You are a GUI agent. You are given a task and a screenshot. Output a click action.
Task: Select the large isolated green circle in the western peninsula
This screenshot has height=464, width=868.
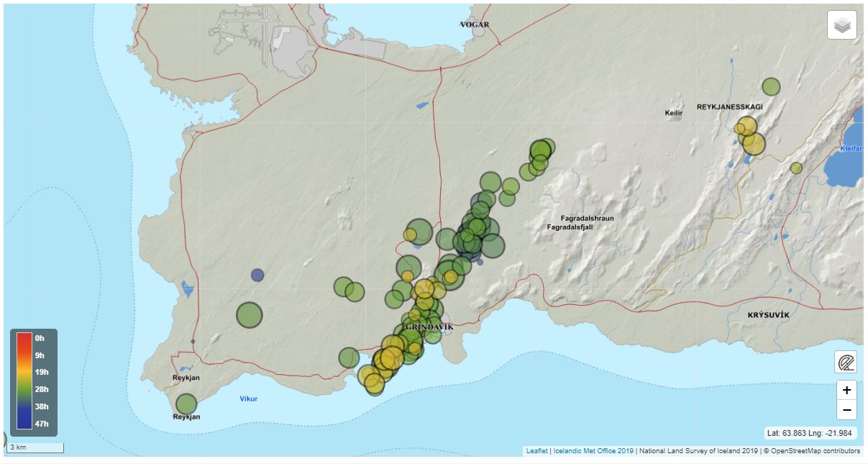point(249,315)
